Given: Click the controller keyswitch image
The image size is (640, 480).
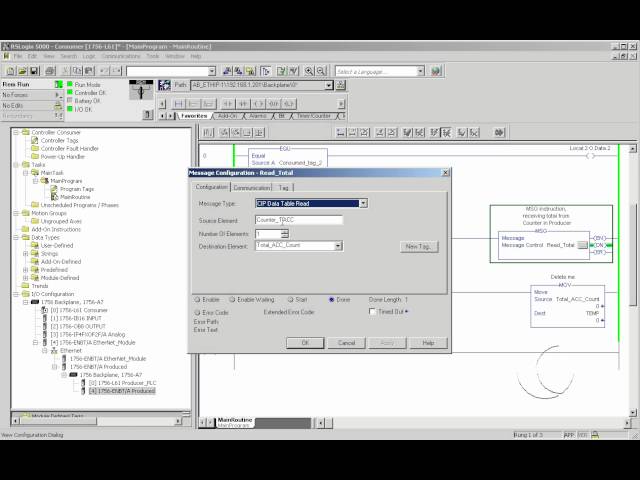Looking at the screenshot, I should point(141,90).
